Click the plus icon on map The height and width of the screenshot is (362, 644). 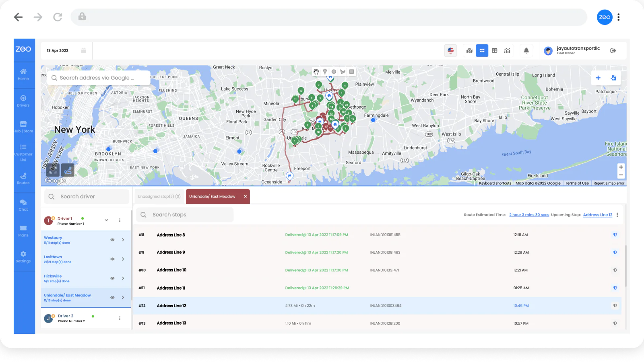(598, 78)
